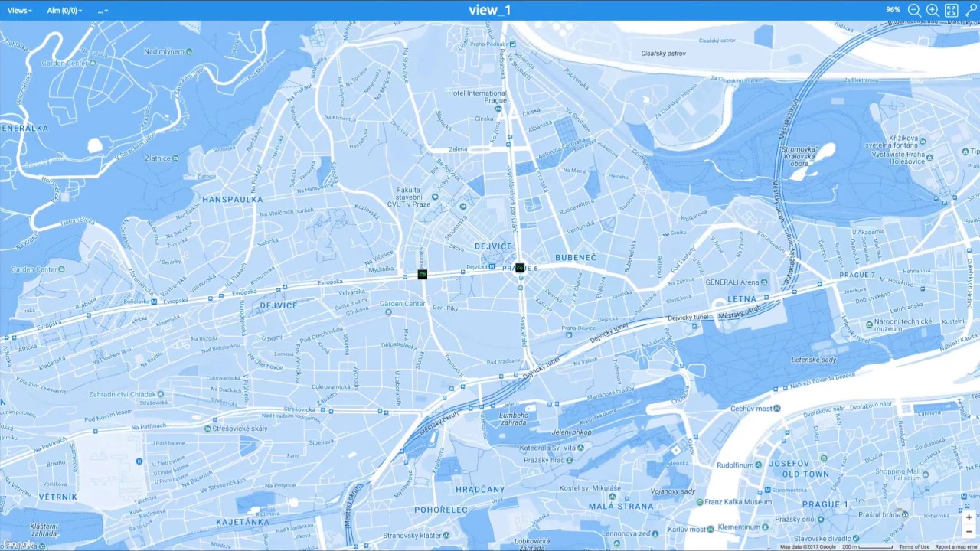Click the MALÁ STRANA district label
The width and height of the screenshot is (980, 551).
point(621,506)
